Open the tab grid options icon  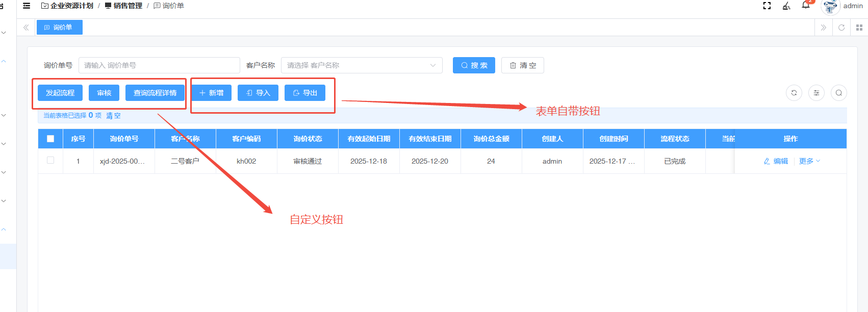859,28
